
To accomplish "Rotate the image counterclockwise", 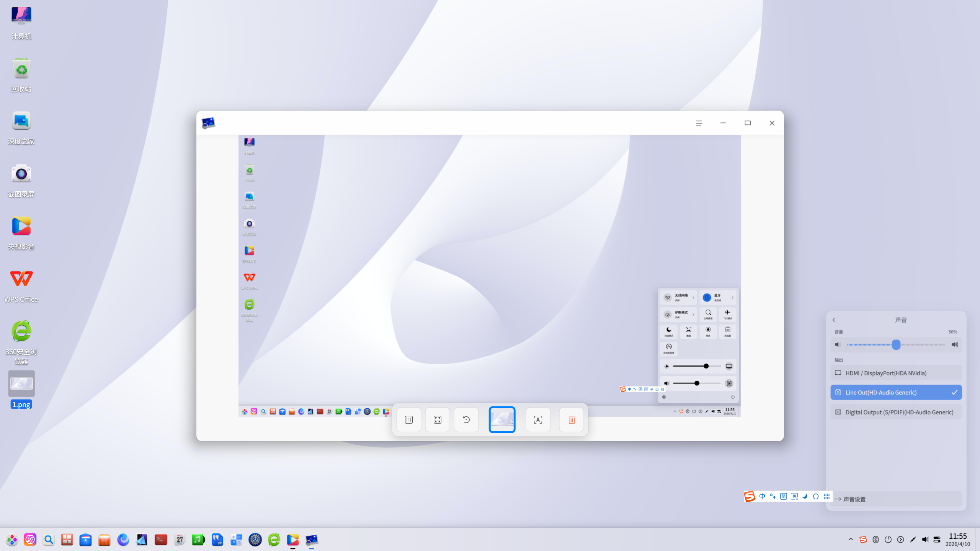I will [x=466, y=420].
